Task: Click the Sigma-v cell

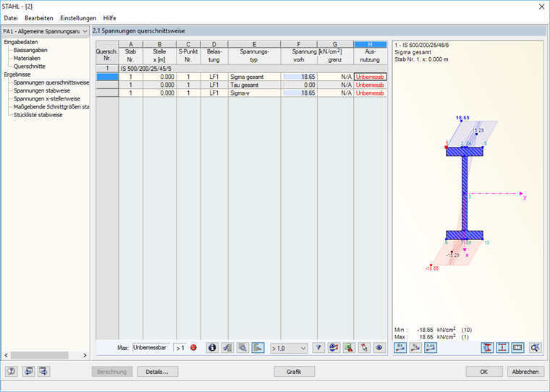Action: [254, 93]
